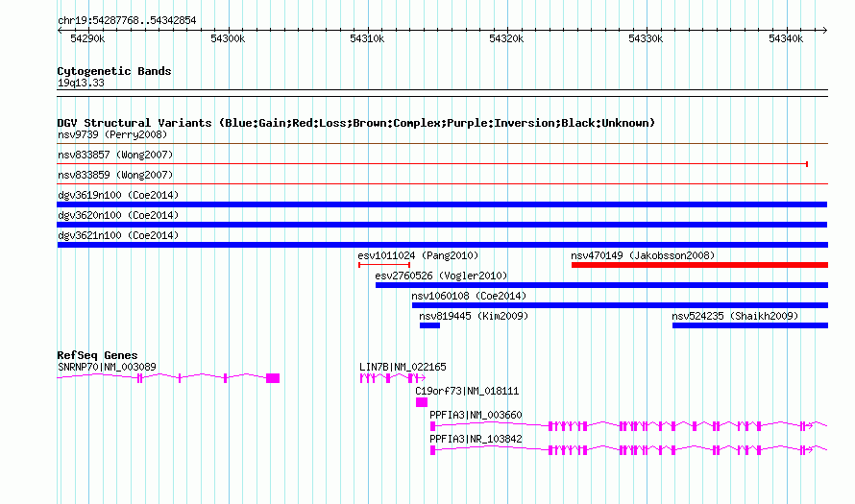
Task: Click the nsv819445 (Kim2009) label
Action: [474, 316]
